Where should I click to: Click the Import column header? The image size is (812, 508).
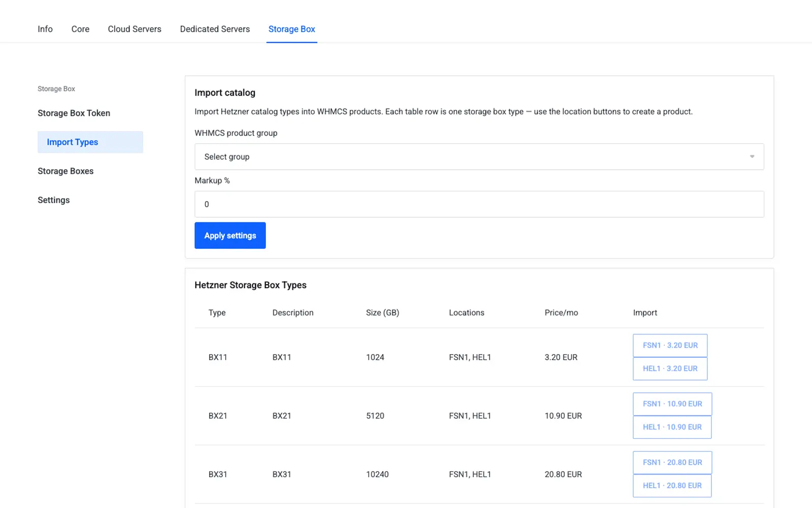(x=645, y=312)
